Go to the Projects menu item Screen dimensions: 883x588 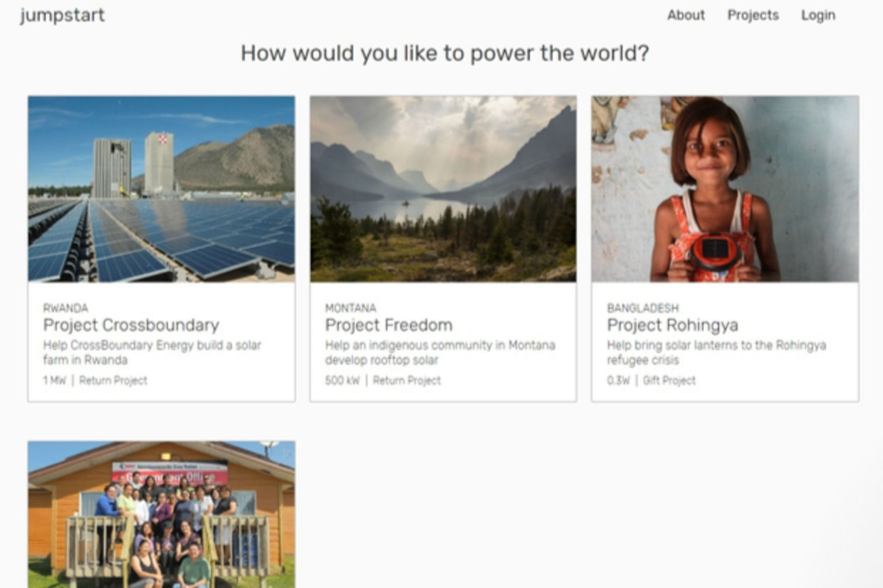(x=753, y=15)
